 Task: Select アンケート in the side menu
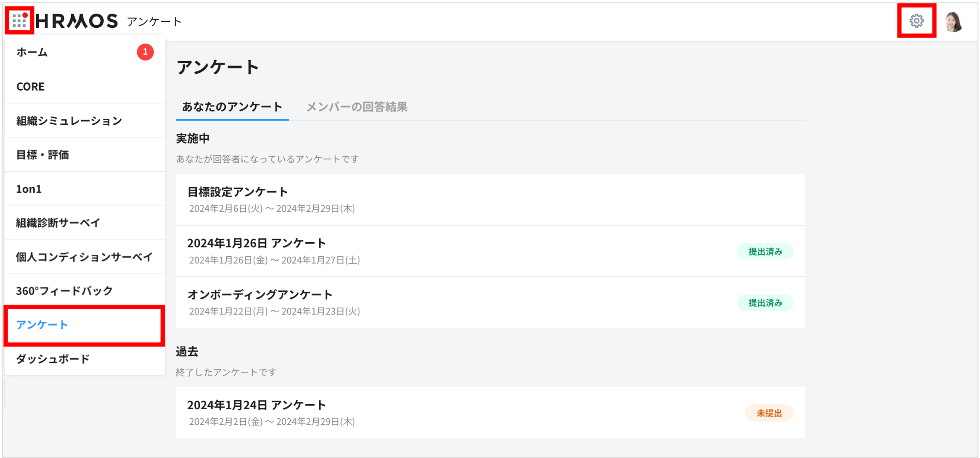click(42, 325)
